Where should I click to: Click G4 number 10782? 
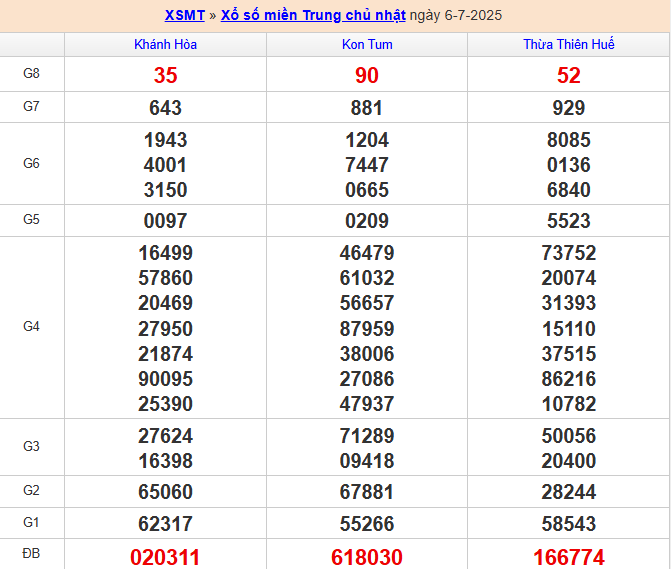point(569,404)
